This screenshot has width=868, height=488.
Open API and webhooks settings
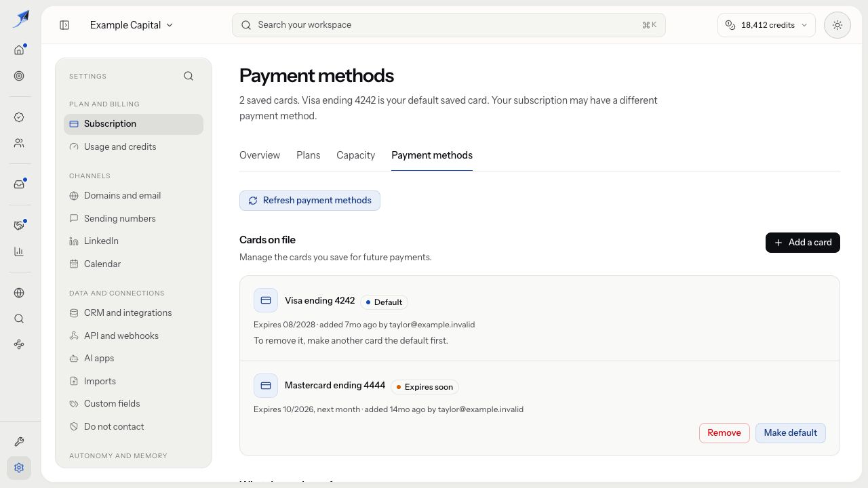[134, 336]
